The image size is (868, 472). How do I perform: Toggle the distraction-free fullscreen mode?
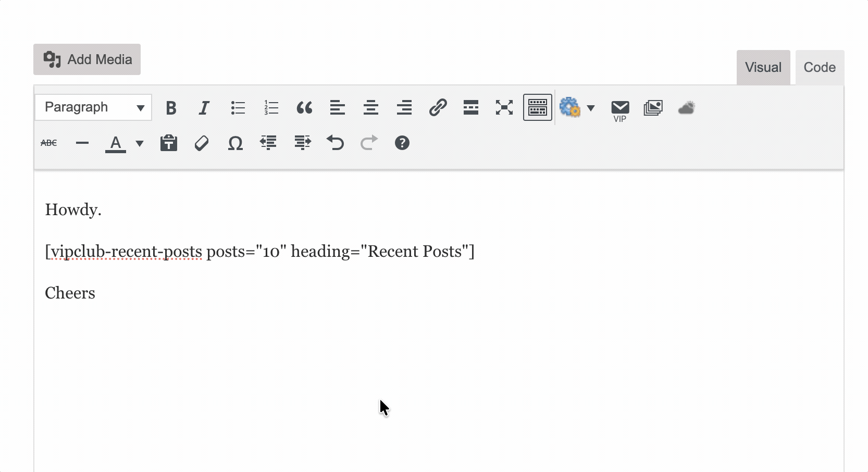coord(504,107)
